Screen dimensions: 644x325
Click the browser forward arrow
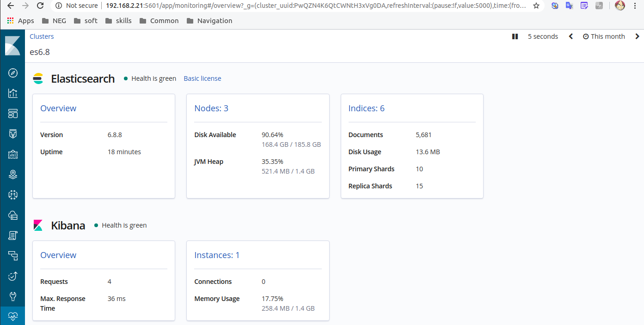pyautogui.click(x=25, y=6)
